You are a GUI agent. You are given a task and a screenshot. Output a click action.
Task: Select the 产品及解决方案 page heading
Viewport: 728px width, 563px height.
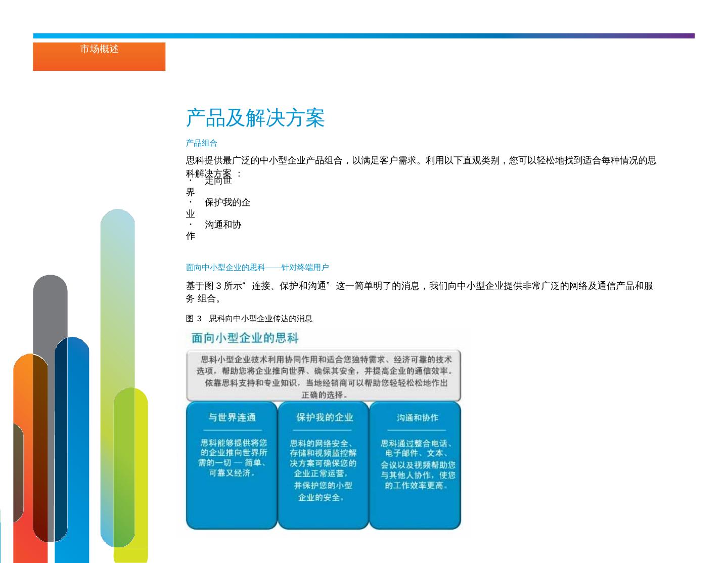(255, 118)
